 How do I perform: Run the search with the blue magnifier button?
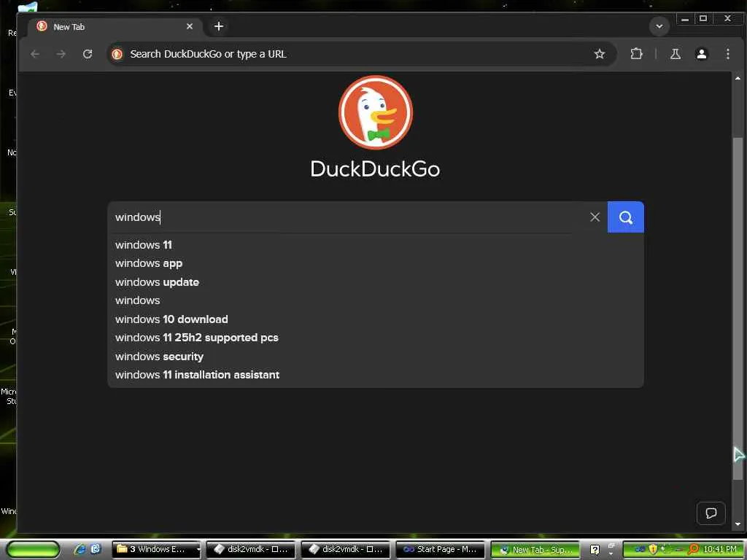tap(625, 217)
